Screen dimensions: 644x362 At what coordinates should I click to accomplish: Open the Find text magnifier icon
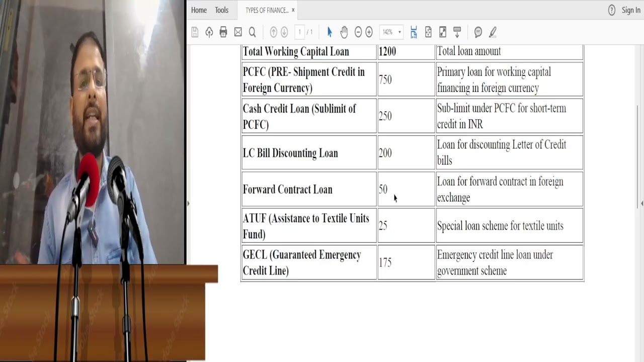click(x=253, y=32)
